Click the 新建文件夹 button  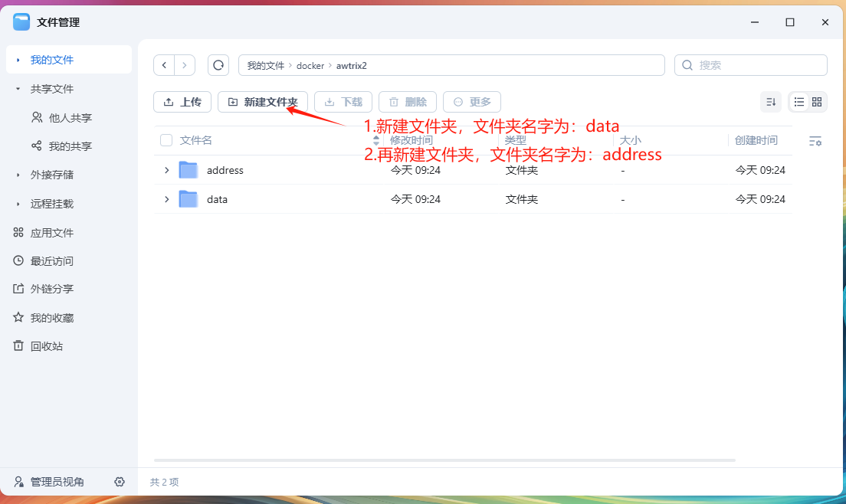[x=263, y=102]
